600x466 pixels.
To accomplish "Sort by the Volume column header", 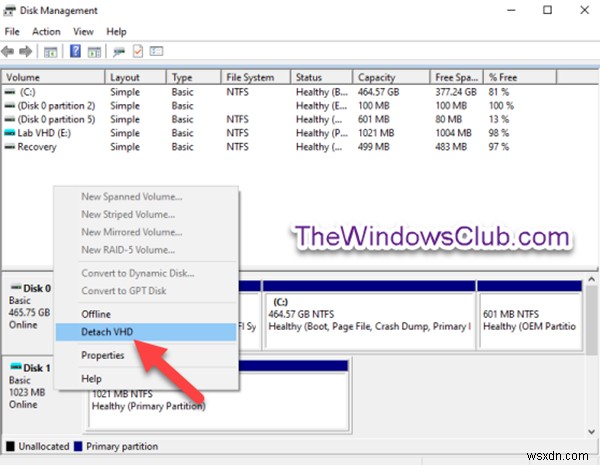I will click(53, 77).
